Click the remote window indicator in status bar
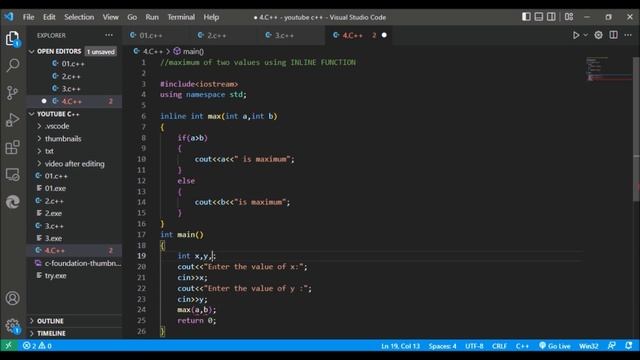Image resolution: width=640 pixels, height=360 pixels. (x=9, y=346)
